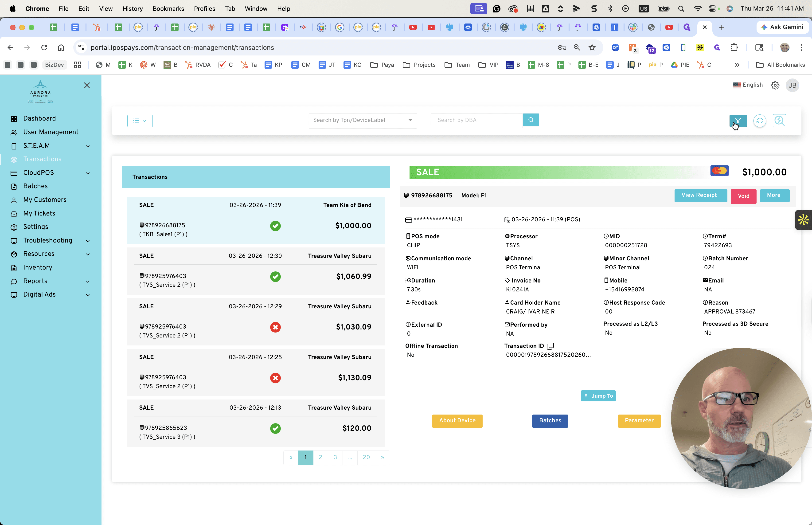
Task: Open Chrome extensions puzzle icon
Action: click(734, 48)
